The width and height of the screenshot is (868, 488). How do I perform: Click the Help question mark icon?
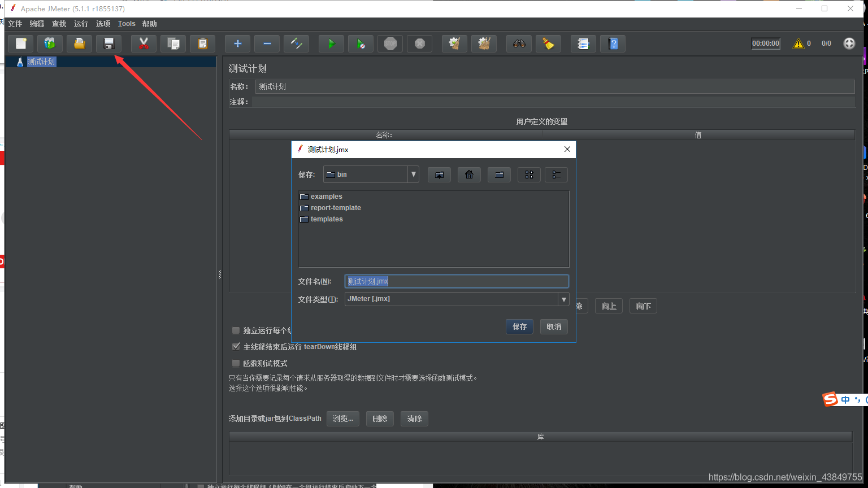tap(613, 43)
